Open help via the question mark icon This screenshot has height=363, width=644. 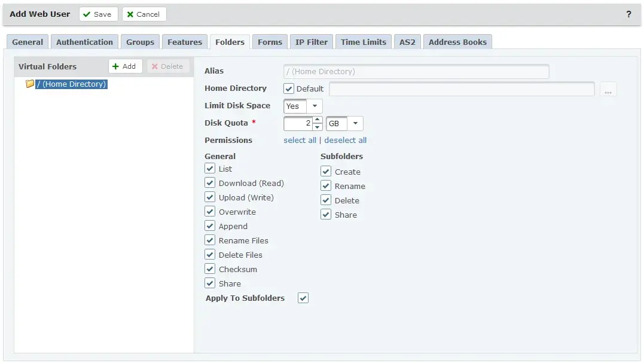click(628, 14)
